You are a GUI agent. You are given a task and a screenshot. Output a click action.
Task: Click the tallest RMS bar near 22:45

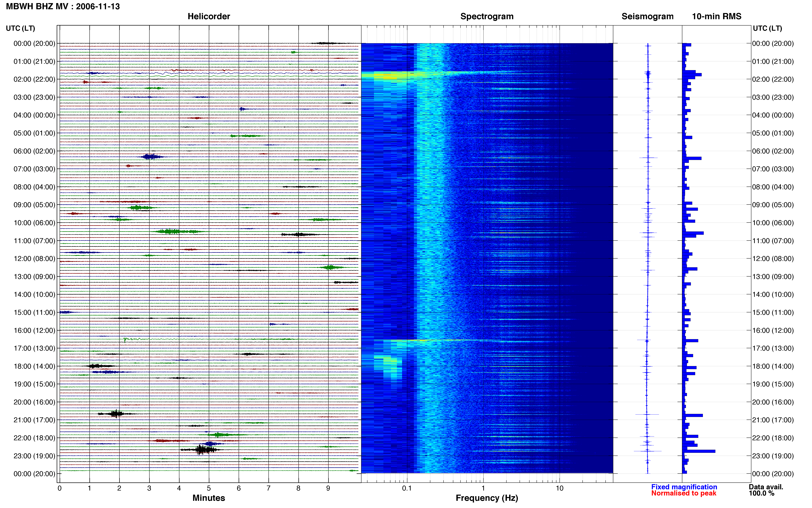pyautogui.click(x=699, y=451)
